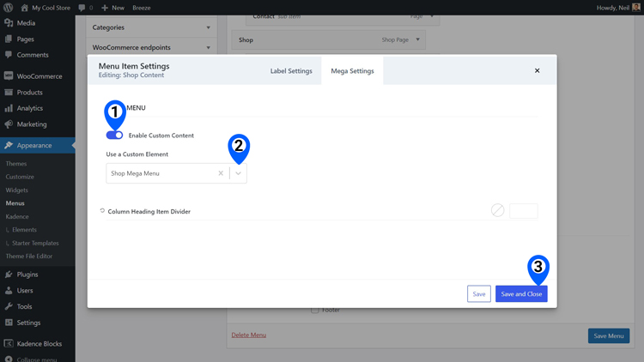Switch to the Label Settings tab
This screenshot has height=362, width=644.
[291, 71]
